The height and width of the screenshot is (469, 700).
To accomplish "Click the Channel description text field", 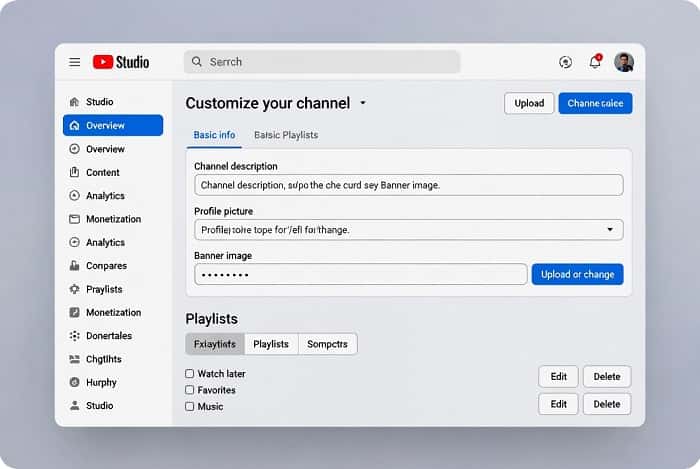I will 408,185.
